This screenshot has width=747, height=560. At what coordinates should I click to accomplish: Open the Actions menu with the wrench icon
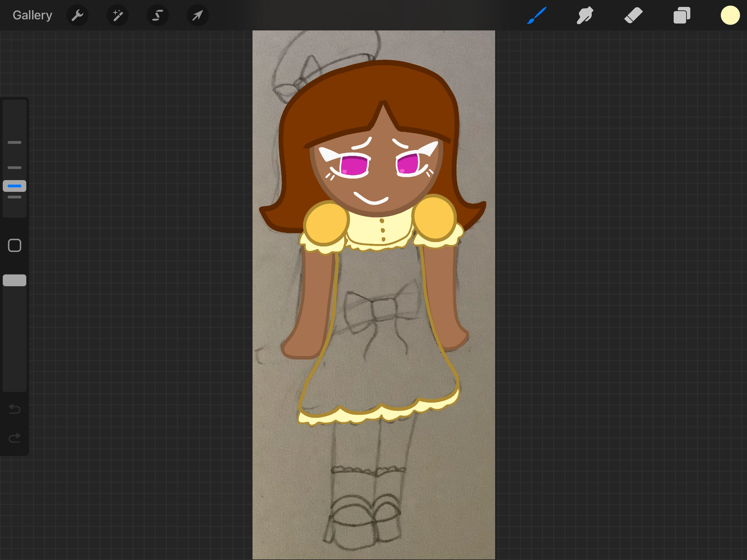(x=77, y=15)
